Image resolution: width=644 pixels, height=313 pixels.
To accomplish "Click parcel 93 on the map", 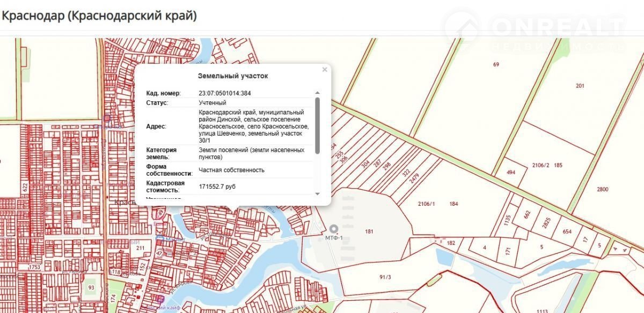I will pos(91,288).
